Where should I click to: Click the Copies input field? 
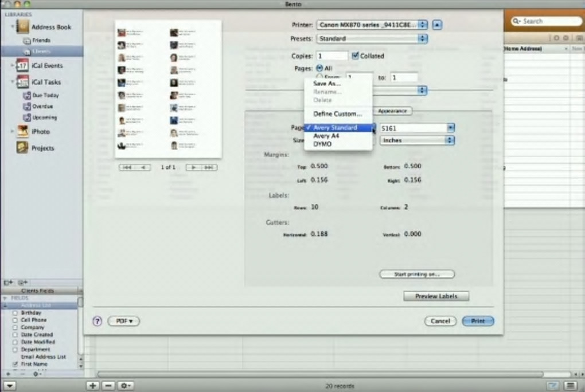pos(331,56)
